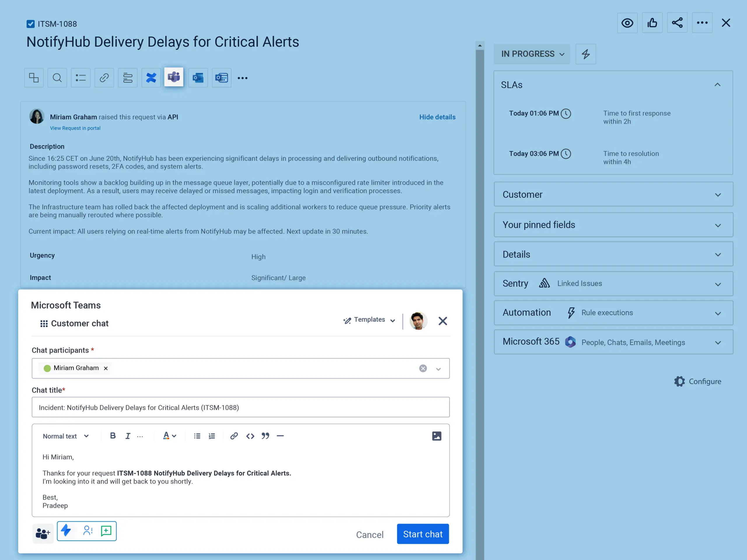Open the toolbar more options ellipsis

point(242,78)
